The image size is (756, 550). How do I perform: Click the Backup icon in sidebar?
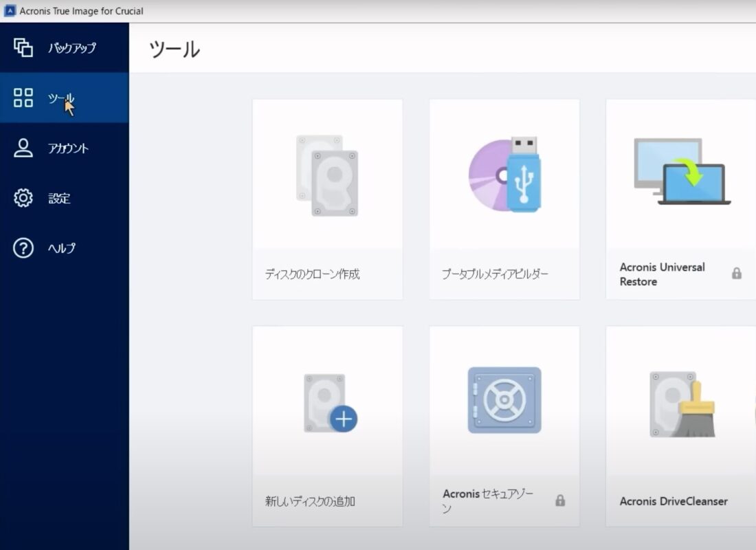(23, 47)
